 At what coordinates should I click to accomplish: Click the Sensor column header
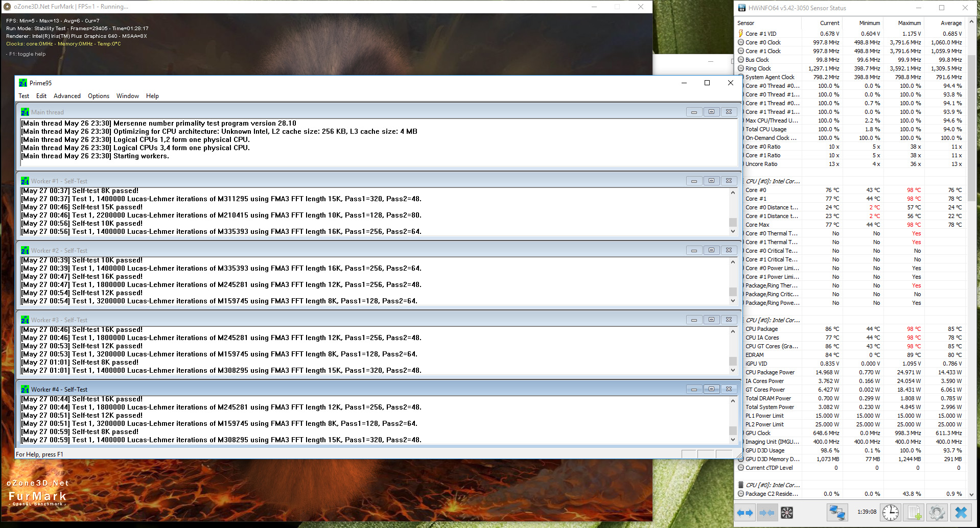[768, 23]
